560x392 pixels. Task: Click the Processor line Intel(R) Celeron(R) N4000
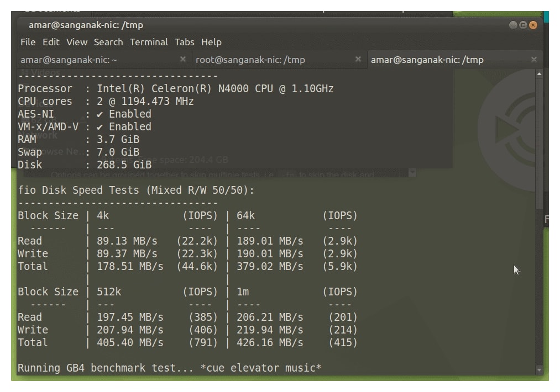(176, 88)
